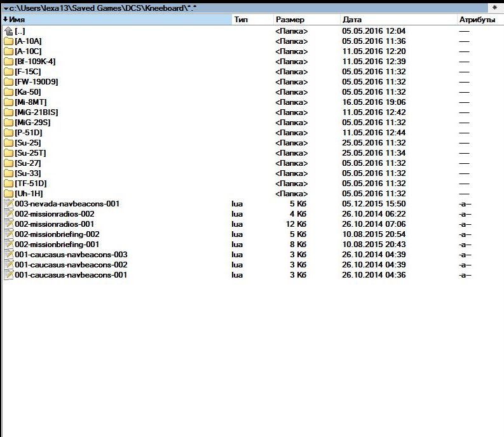
Task: Select the [Su-25T] folder name
Action: [x=31, y=153]
